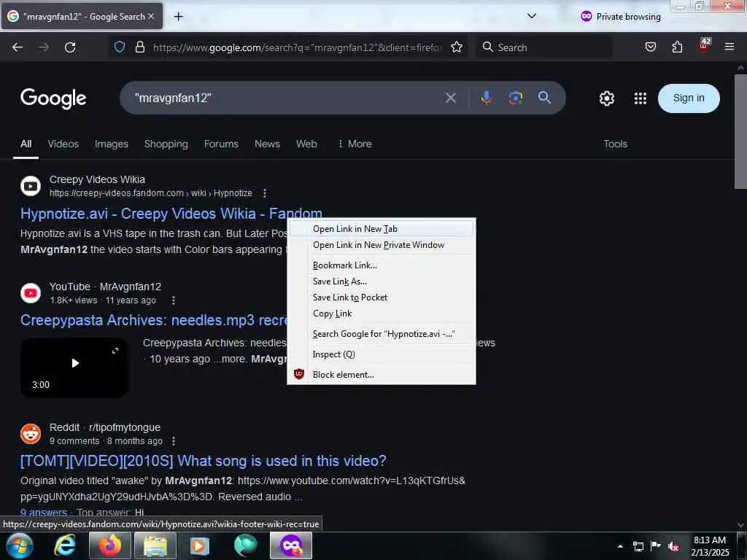Clear the Google search box
Image resolution: width=747 pixels, height=560 pixels.
click(450, 98)
